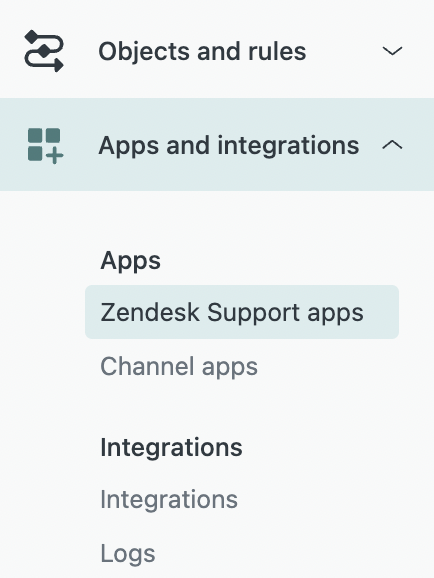Click the upward chevron beside Apps and integrations
Viewport: 434px width, 578px height.
392,145
